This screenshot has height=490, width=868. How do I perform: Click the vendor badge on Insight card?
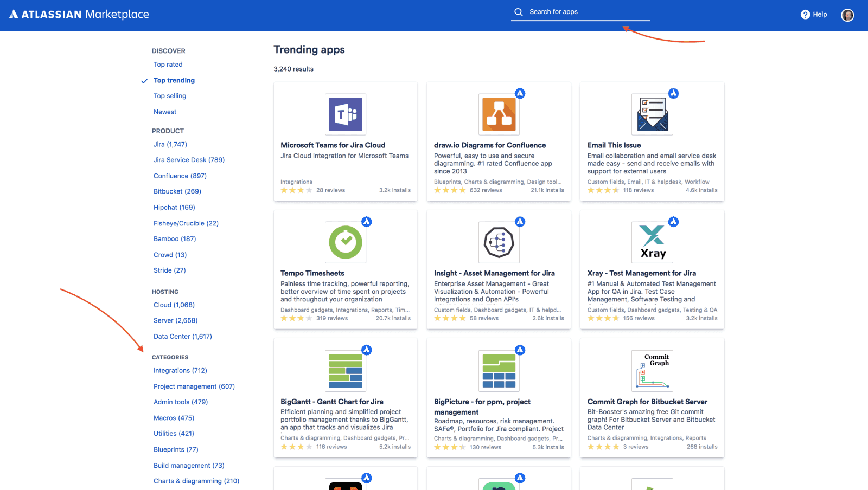[x=520, y=221]
